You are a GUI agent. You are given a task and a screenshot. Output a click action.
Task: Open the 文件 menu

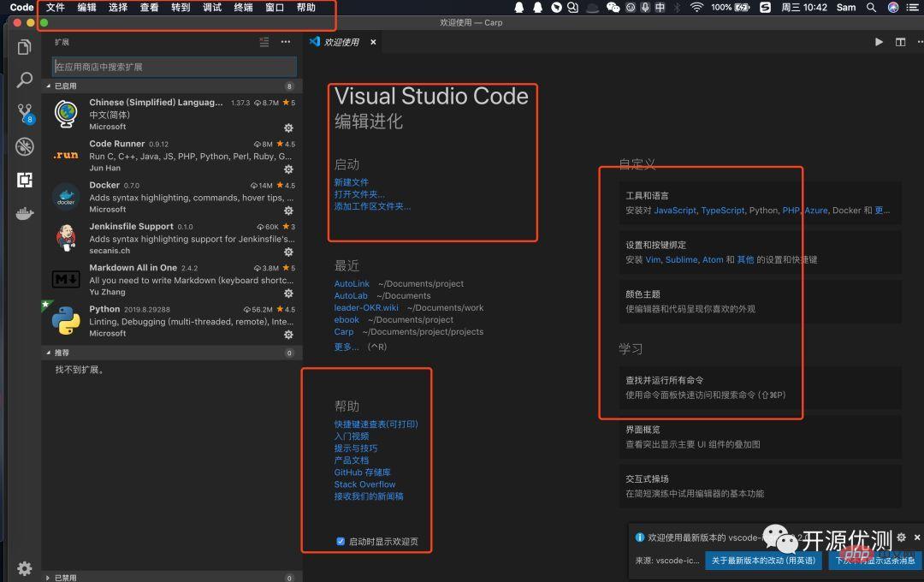point(56,7)
